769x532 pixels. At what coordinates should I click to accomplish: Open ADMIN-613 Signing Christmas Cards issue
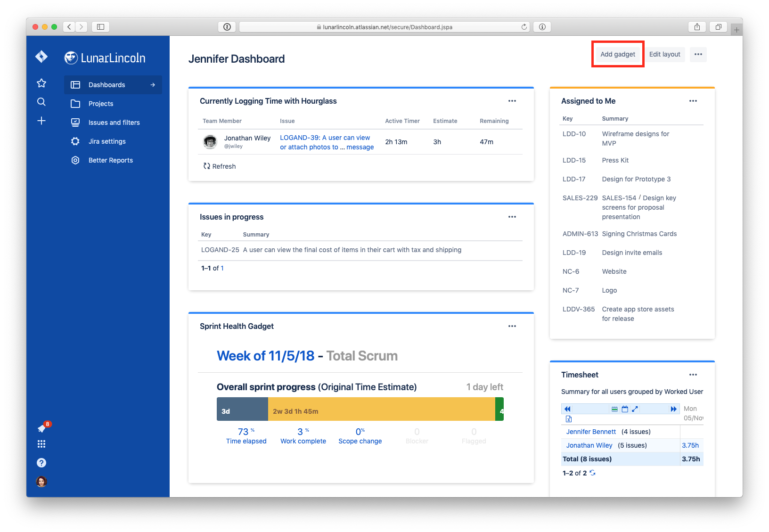click(x=631, y=234)
